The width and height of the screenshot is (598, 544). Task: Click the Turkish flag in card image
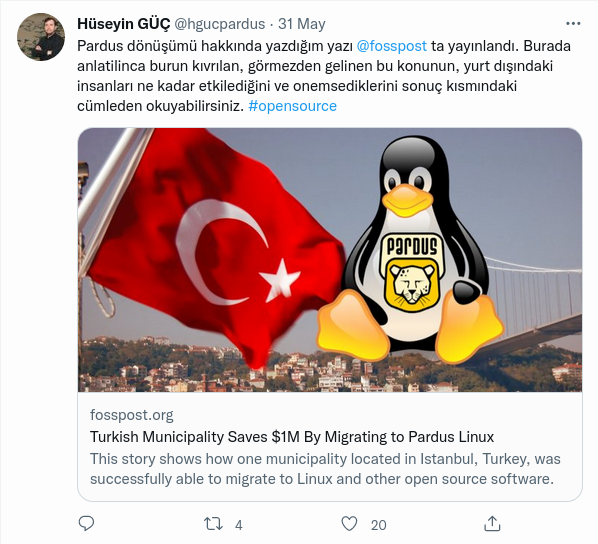tap(215, 244)
